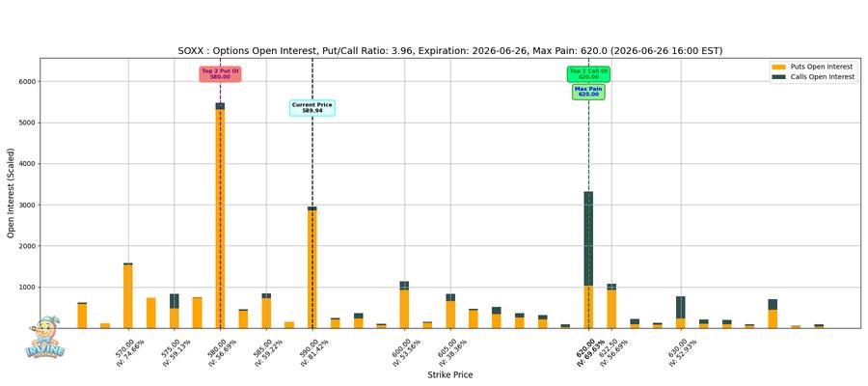Click the tall dark call segment at strike 620
This screenshot has width=868, height=386.
[x=588, y=238]
